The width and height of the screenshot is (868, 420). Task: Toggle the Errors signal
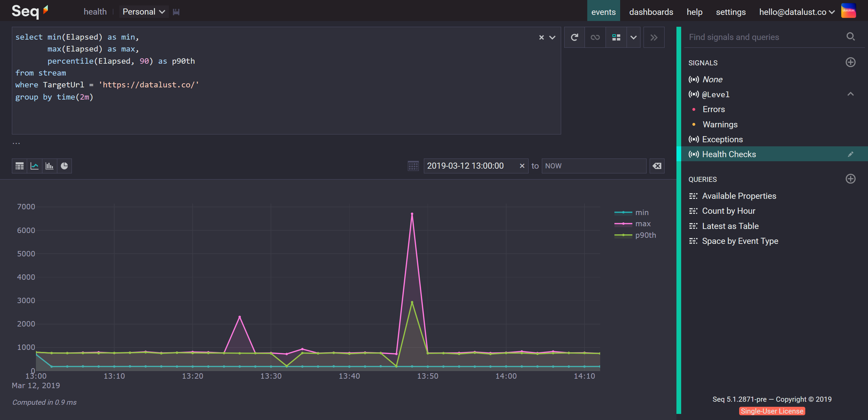coord(713,109)
